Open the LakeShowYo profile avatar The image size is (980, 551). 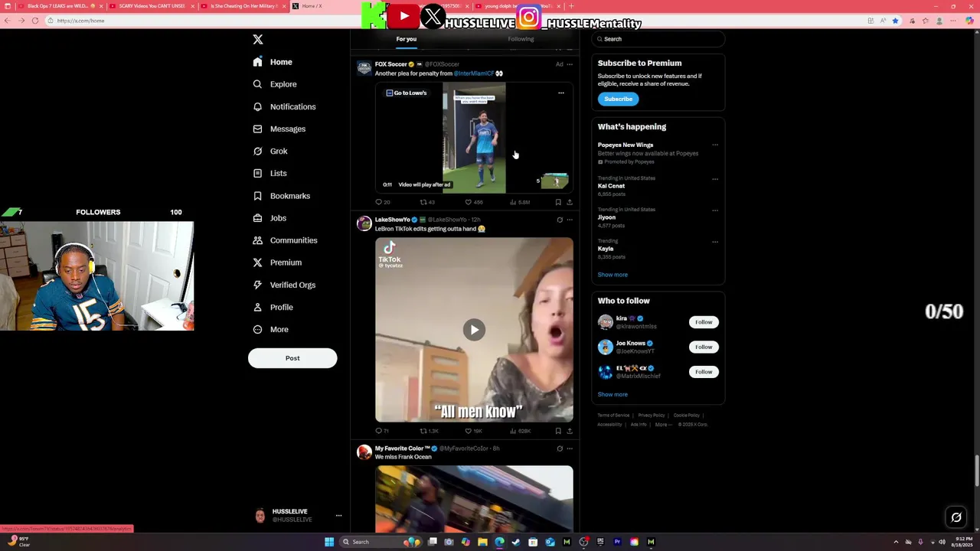[364, 223]
